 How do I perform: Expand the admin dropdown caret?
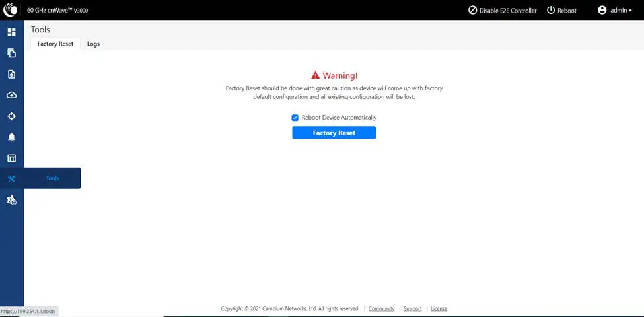click(x=630, y=11)
